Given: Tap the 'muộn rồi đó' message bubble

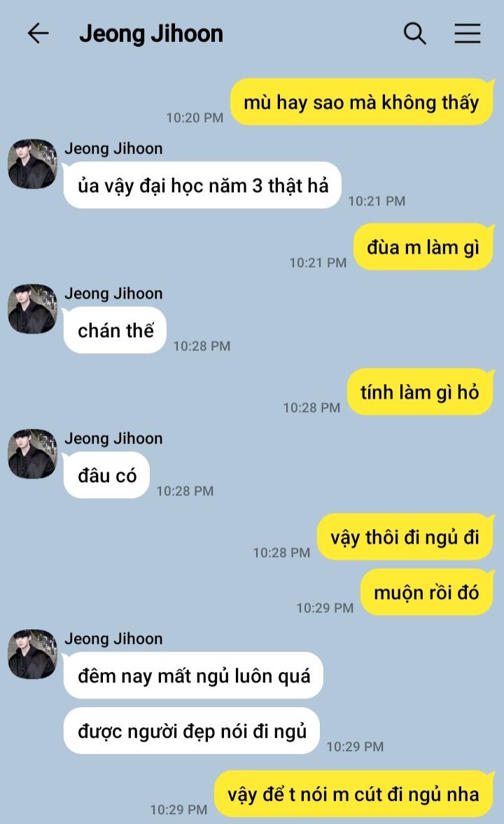Looking at the screenshot, I should tap(426, 592).
